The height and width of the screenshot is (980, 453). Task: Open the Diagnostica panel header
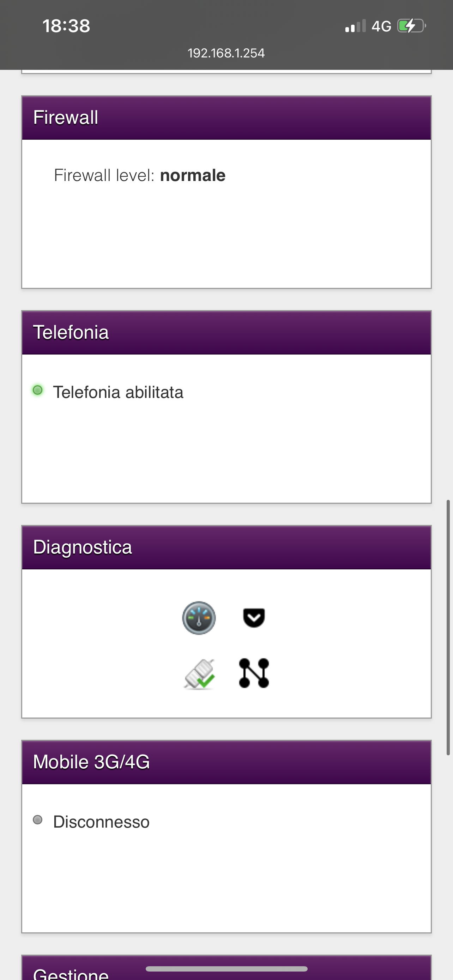point(226,548)
